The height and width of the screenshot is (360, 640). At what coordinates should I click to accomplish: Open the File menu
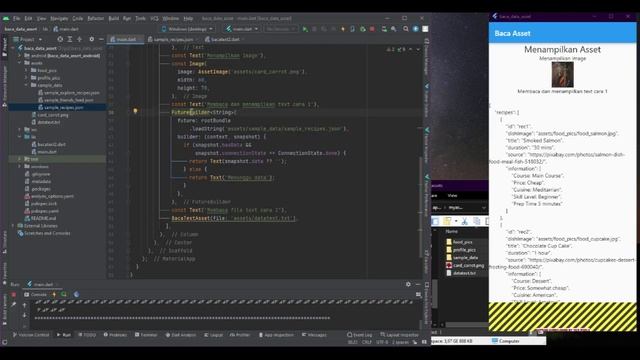(16, 18)
